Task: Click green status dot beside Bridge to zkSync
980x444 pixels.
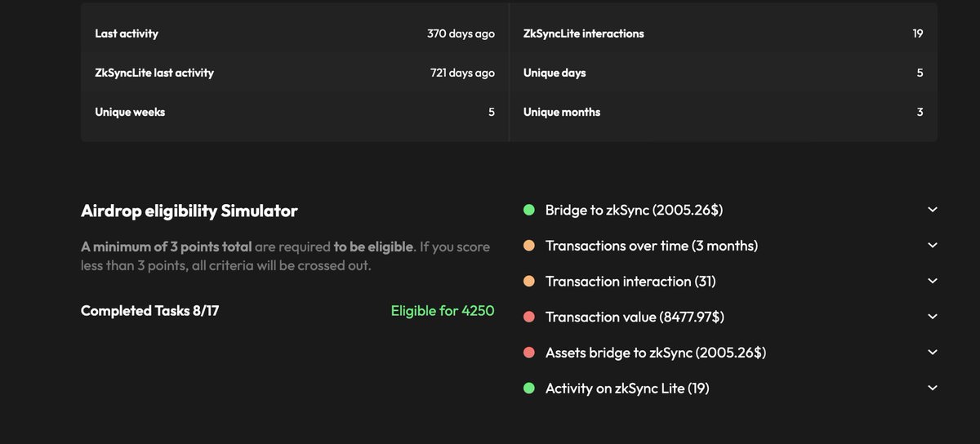Action: [x=528, y=211]
